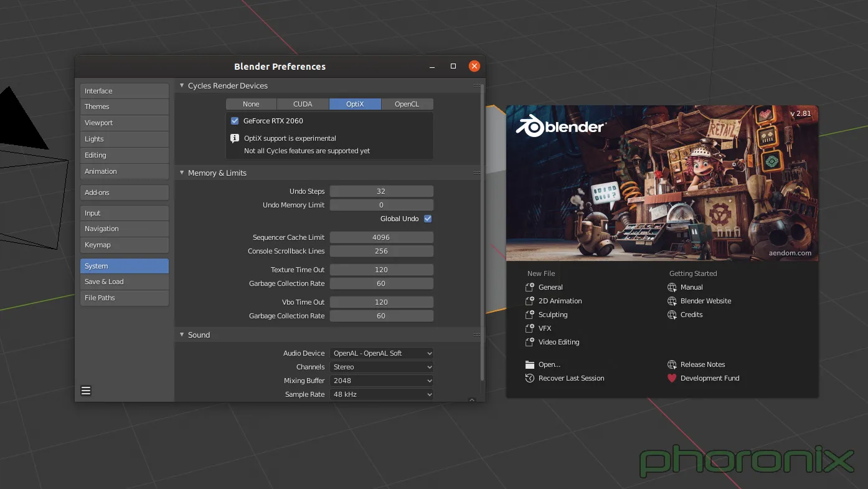
Task: Switch to the Editing preferences tab
Action: coord(125,155)
